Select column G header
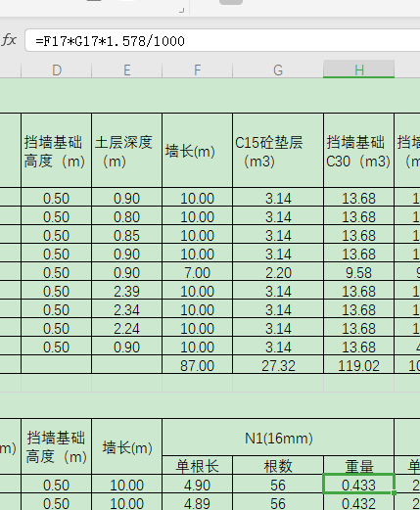420x510 pixels. (278, 70)
